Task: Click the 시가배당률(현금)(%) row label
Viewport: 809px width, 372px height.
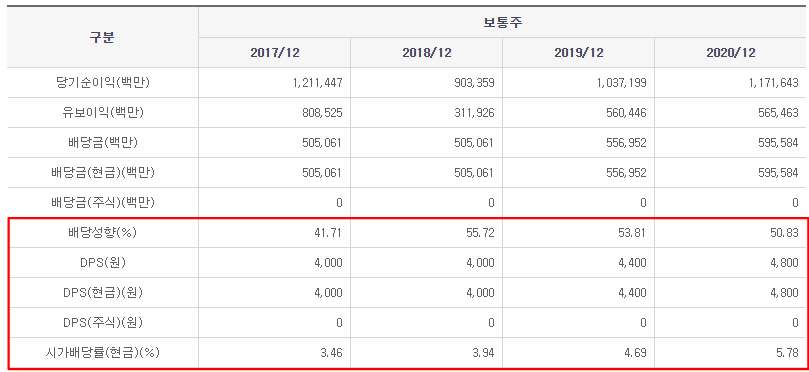Action: coord(103,353)
